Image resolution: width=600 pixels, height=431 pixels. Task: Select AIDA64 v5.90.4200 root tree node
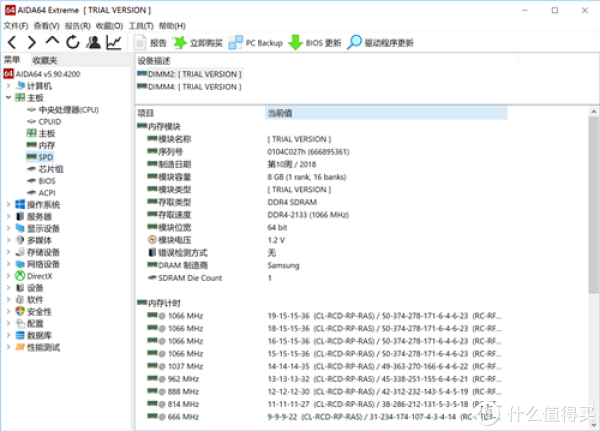point(42,74)
